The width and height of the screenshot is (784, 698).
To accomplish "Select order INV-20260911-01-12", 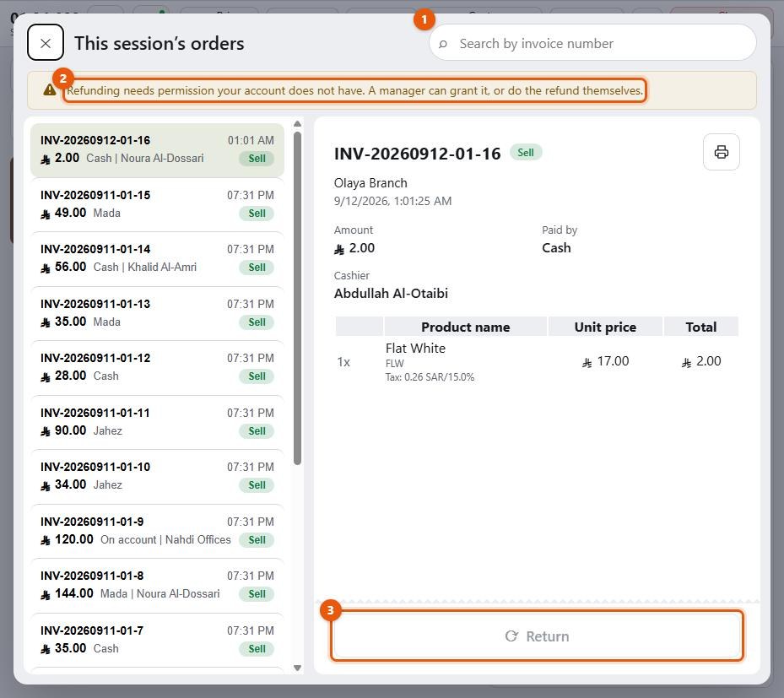I will 157,367.
